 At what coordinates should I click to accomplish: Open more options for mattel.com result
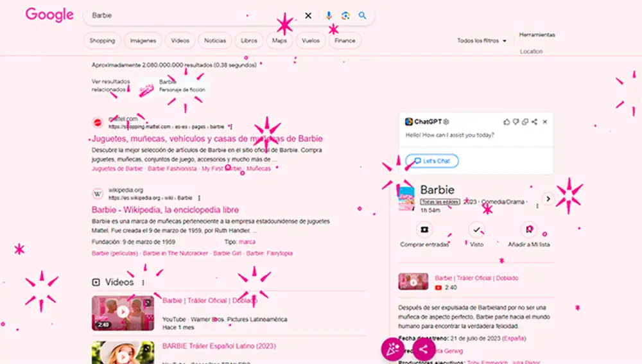point(231,127)
